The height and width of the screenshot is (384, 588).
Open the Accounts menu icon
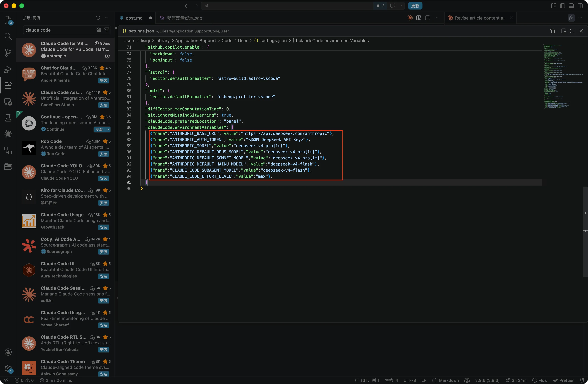tap(8, 352)
